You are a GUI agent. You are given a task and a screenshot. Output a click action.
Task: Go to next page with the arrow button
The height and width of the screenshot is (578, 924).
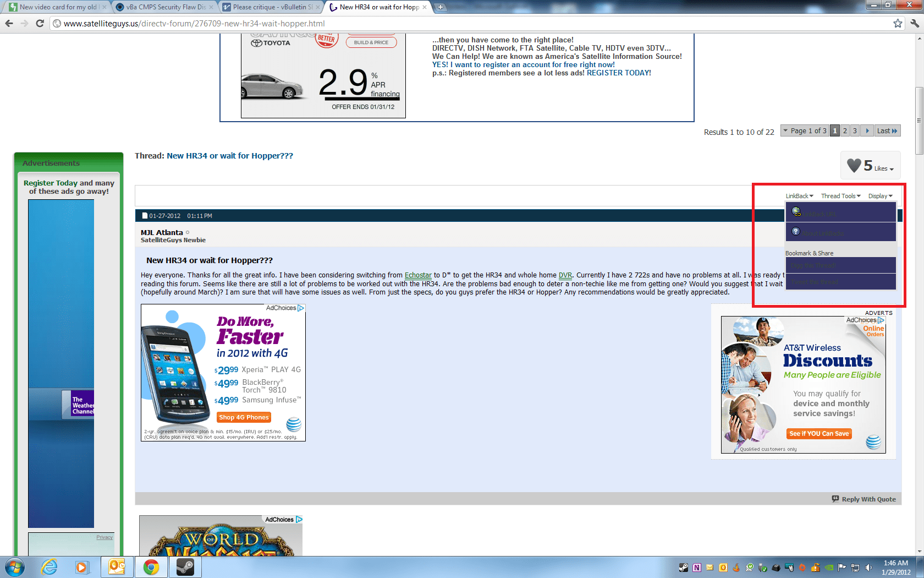[867, 130]
